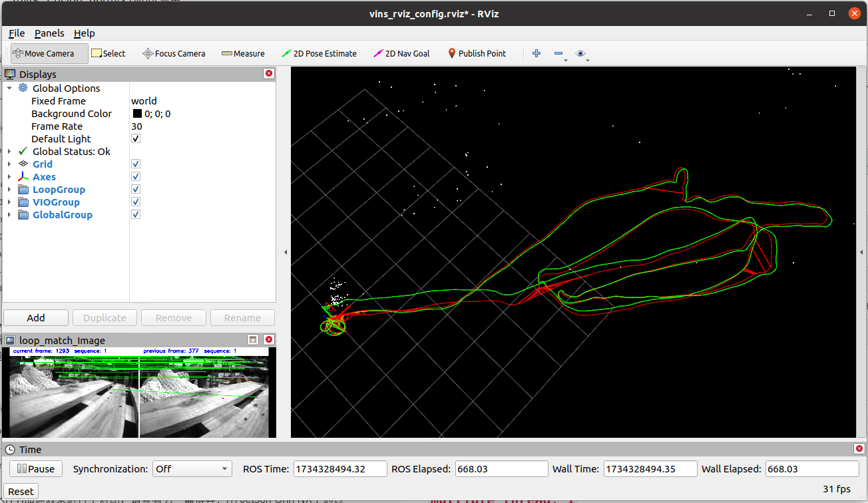
Task: Disable the GlobalGroup checkbox
Action: 136,214
